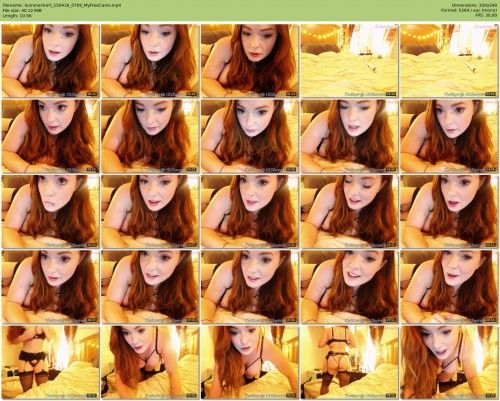This screenshot has width=500, height=401.
Task: Select the last thumbnail in the top row
Action: point(449,61)
